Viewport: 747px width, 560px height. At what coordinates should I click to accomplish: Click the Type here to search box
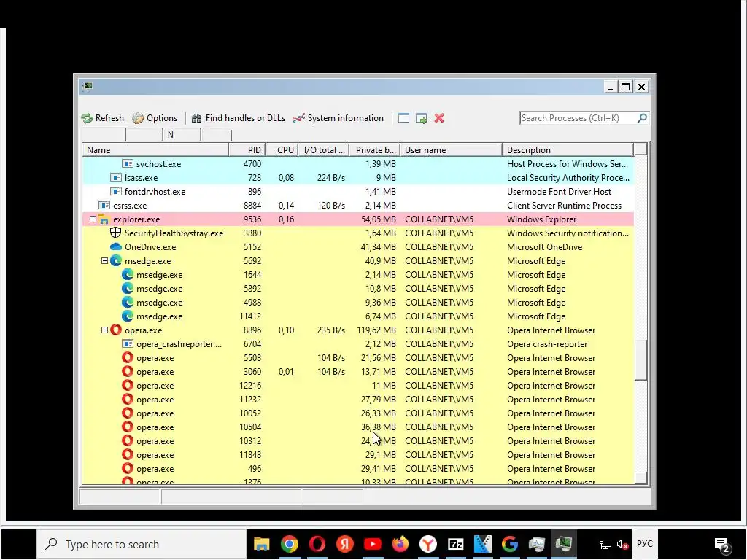(142, 544)
